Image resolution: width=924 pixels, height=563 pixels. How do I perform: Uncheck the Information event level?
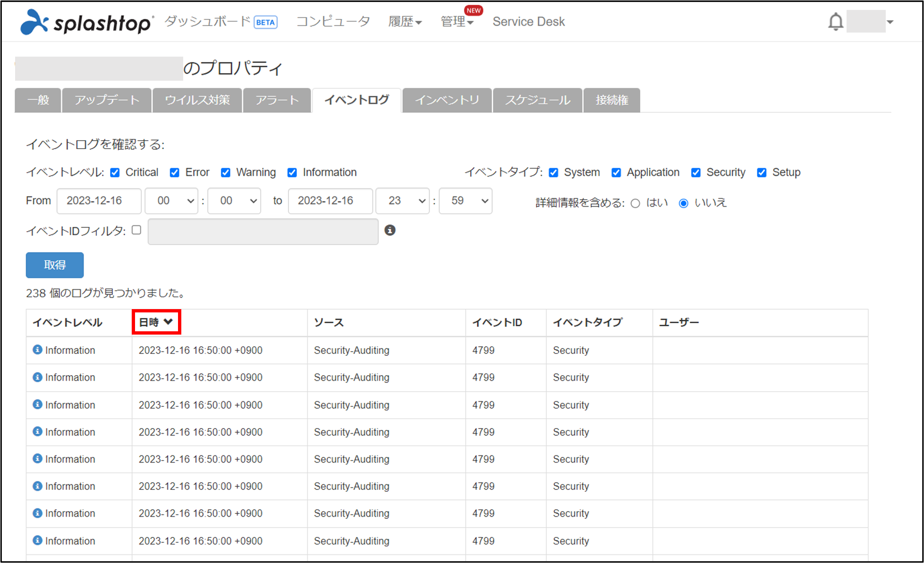[292, 173]
